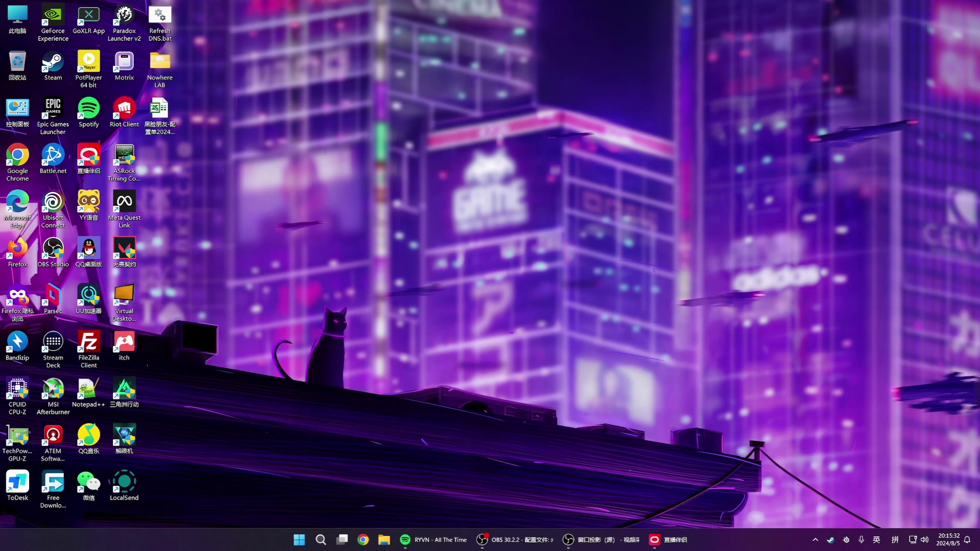The width and height of the screenshot is (980, 551).
Task: Select the FileZilla Client icon
Action: (88, 342)
